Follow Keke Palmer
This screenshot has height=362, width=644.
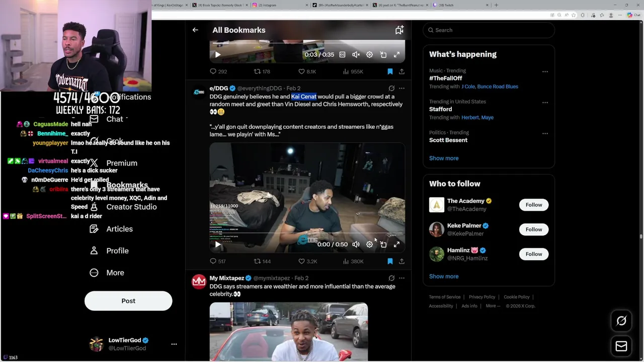(534, 229)
